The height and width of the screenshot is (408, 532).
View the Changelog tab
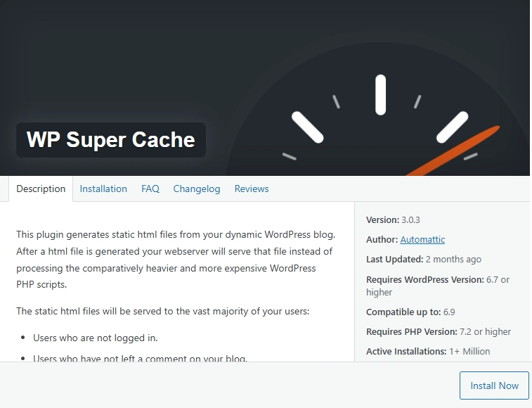197,189
